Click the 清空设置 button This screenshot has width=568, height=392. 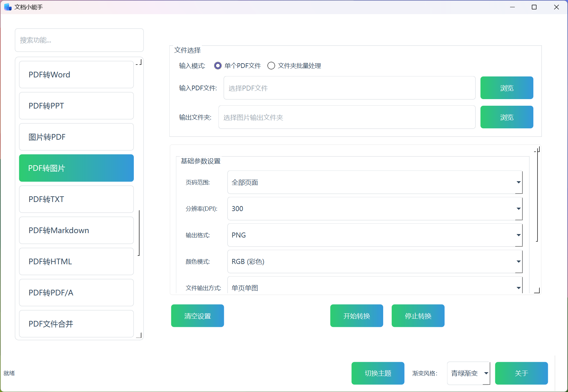197,316
